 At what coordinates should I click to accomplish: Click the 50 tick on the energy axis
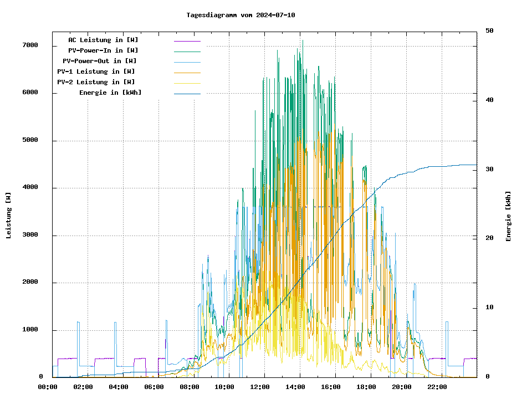tap(489, 31)
